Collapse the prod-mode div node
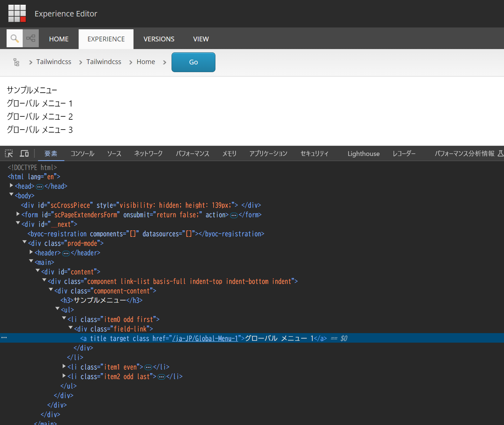Screen dimensions: 504x425 pos(25,242)
